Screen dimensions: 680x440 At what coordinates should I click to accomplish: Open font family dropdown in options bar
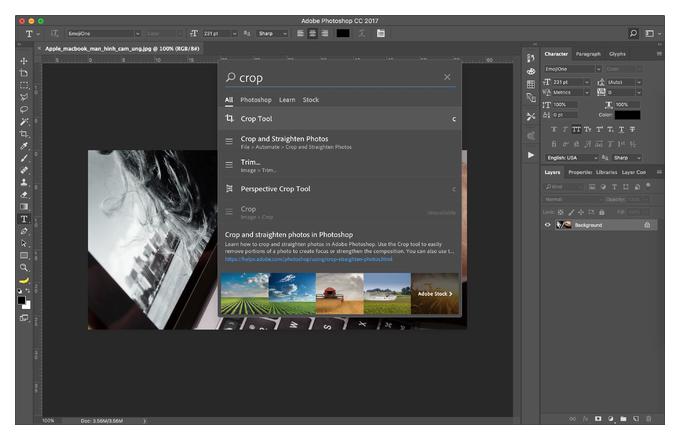tap(104, 33)
